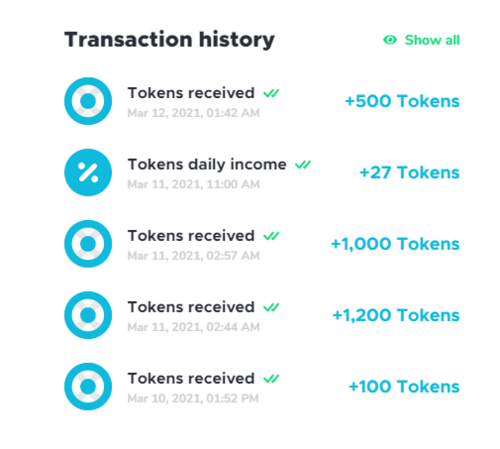Image resolution: width=500 pixels, height=449 pixels.
Task: Click the token icon for the +100 transaction
Action: [x=88, y=386]
